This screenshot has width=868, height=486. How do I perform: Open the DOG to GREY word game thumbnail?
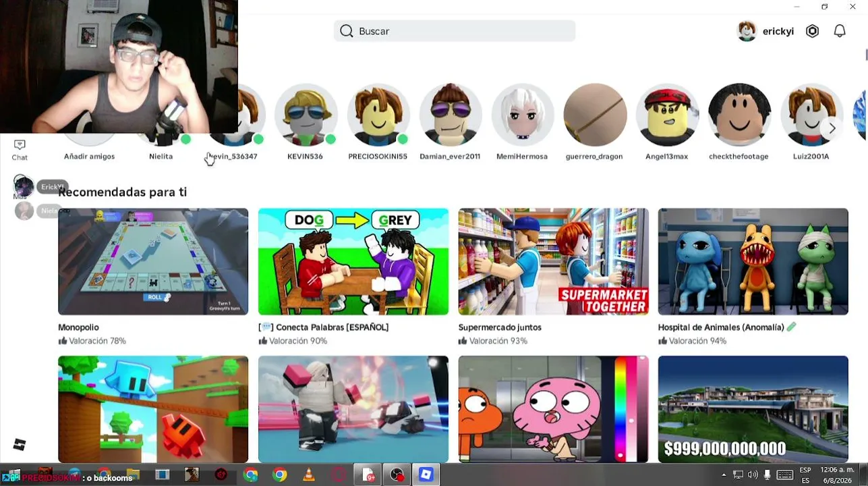tap(353, 261)
